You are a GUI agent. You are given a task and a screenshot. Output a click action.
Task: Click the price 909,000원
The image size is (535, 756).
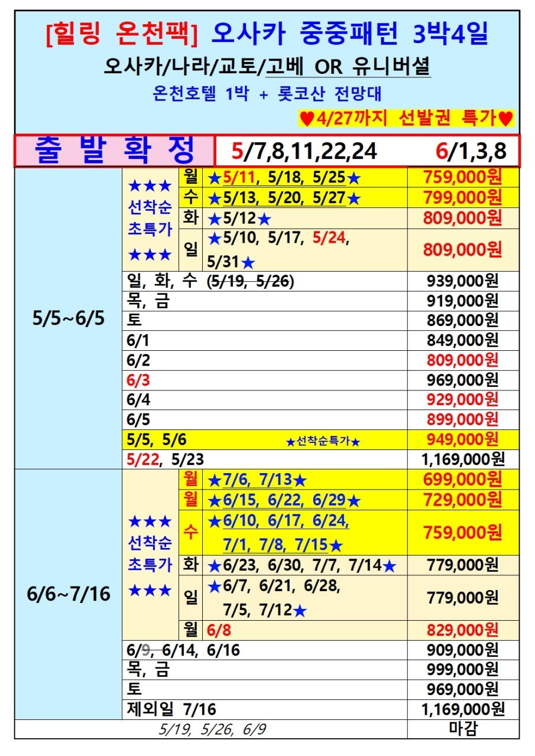[463, 650]
